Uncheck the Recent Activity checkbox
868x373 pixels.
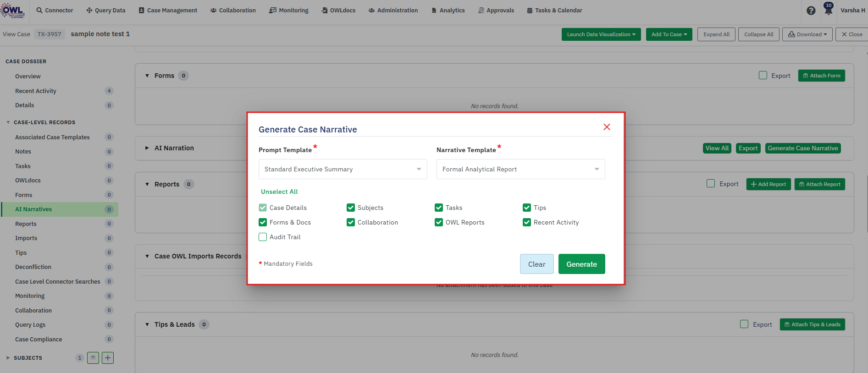(527, 222)
